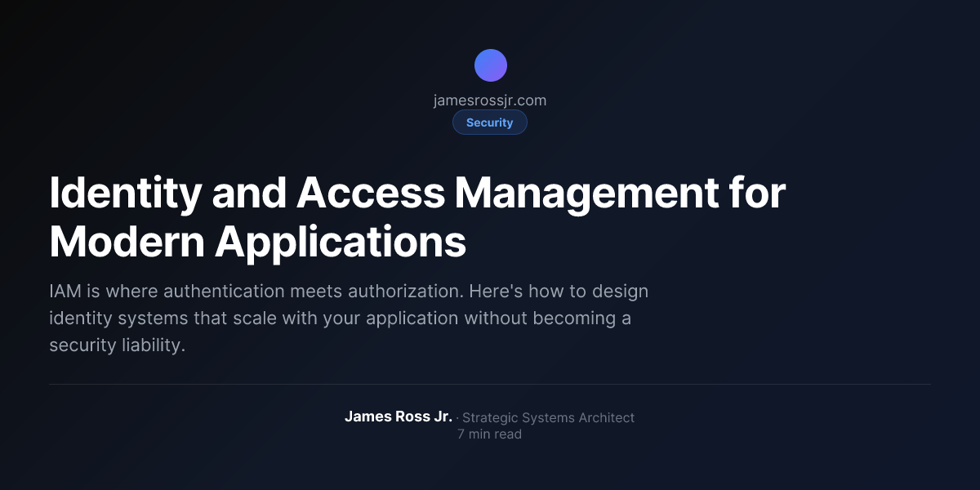This screenshot has height=490, width=980.
Task: Click the author name James Ross Jr.
Action: pos(399,416)
